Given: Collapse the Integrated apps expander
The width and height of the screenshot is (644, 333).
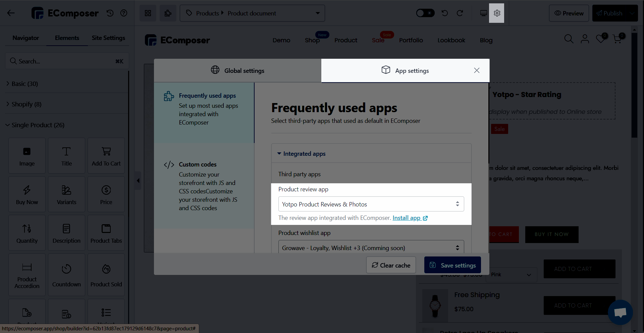Looking at the screenshot, I should click(x=371, y=153).
